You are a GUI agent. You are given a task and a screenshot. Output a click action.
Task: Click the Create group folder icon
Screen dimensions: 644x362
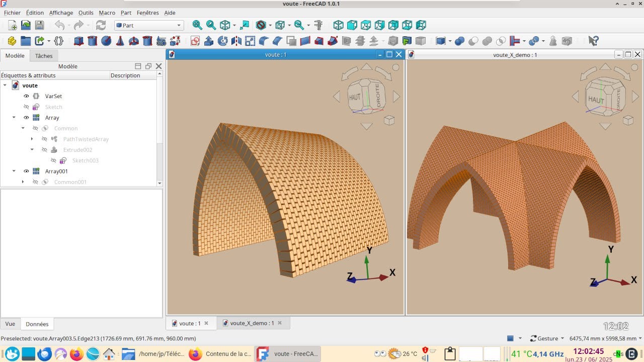pos(26,41)
